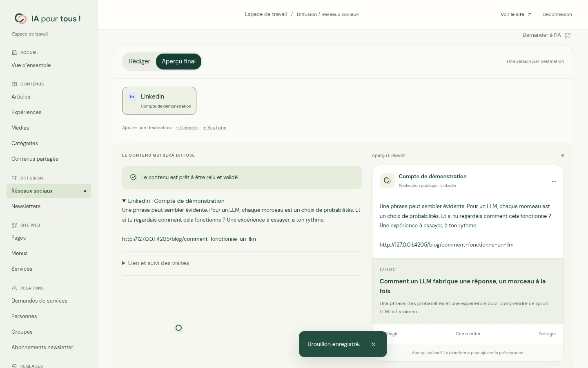
Task: Open Menus in sidebar
Action: (20, 253)
